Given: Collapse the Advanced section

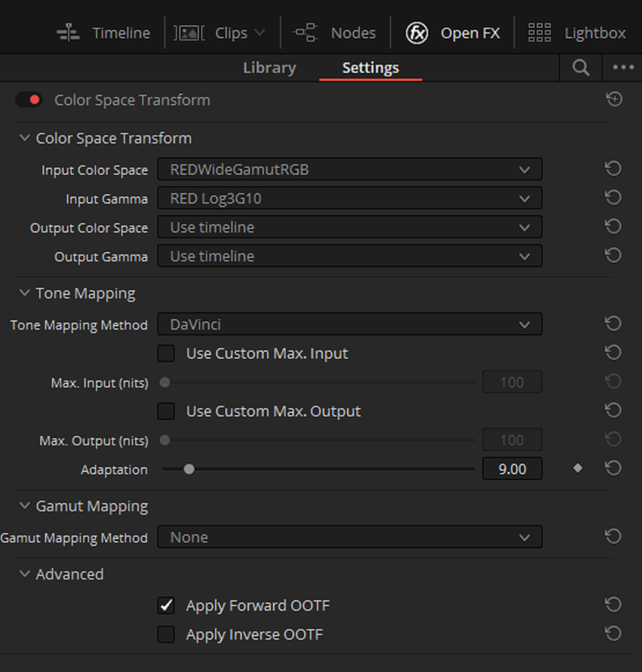Looking at the screenshot, I should point(24,574).
